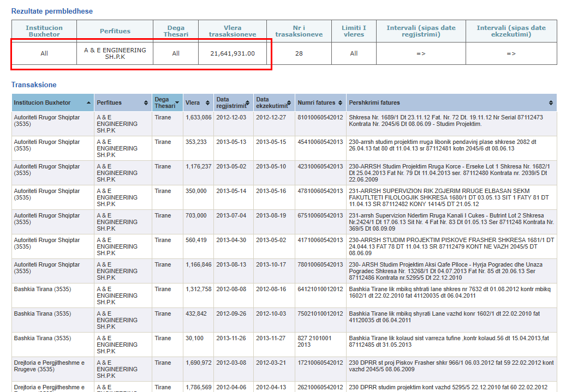Click the A & E ENGINEERING SH.P.K summary cell

point(115,53)
